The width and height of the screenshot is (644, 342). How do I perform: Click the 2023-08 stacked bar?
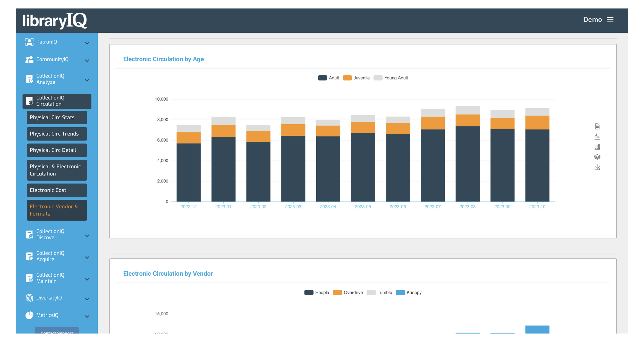click(x=467, y=154)
